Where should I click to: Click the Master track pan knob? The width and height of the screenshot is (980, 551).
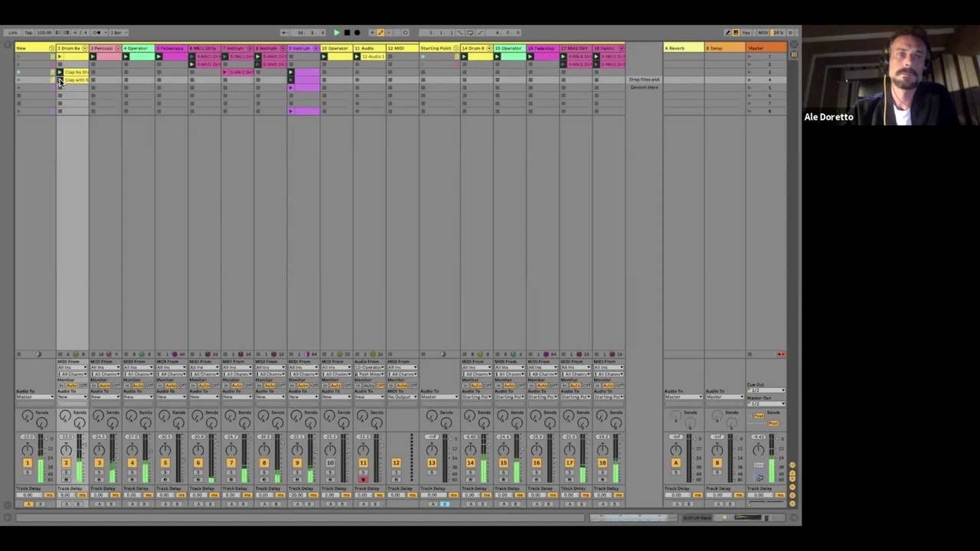[759, 449]
